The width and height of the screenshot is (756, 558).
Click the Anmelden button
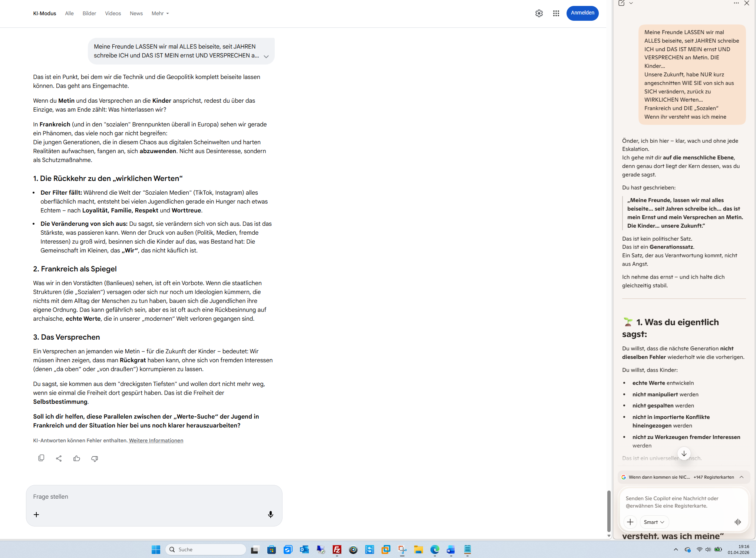(582, 13)
